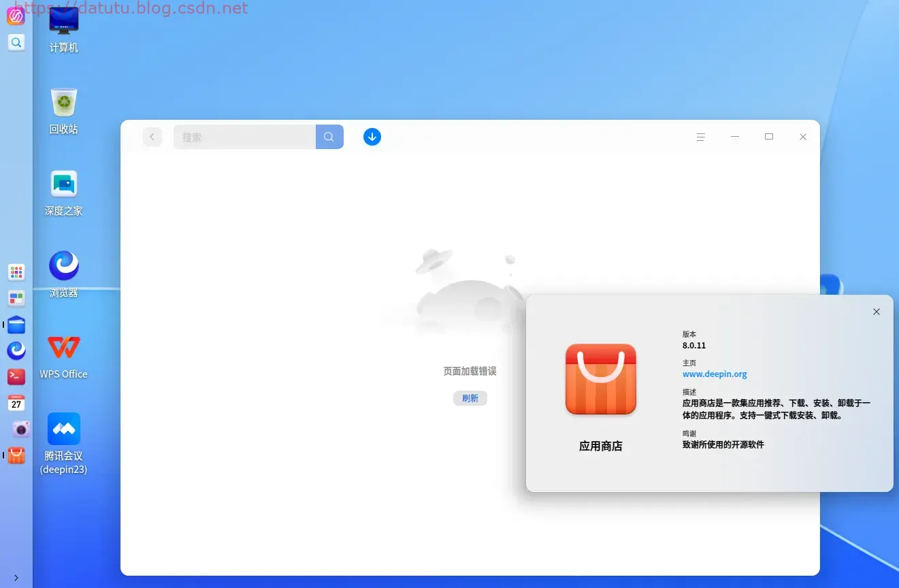
Task: Maximize the App Store window
Action: (769, 137)
